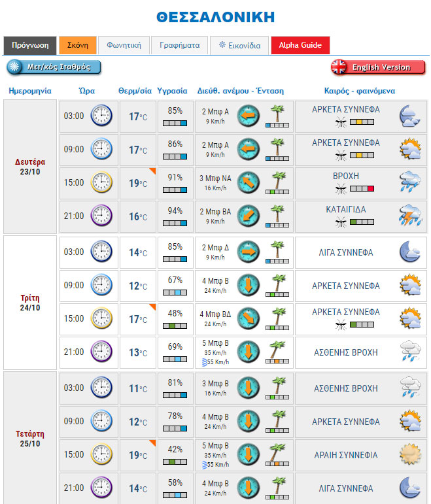
Task: Open the Εικονίδια tab
Action: 240,45
